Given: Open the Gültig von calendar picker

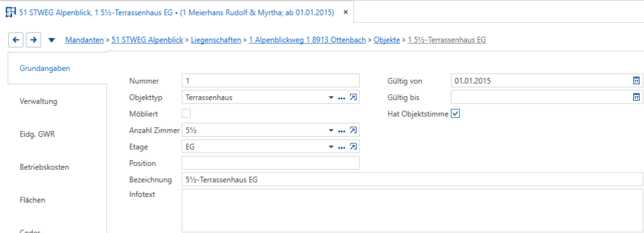Looking at the screenshot, I should point(636,81).
